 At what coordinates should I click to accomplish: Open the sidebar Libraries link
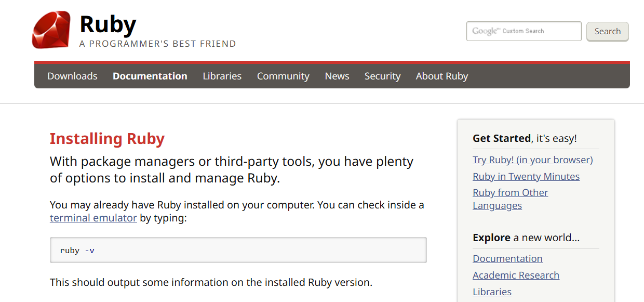pos(492,292)
